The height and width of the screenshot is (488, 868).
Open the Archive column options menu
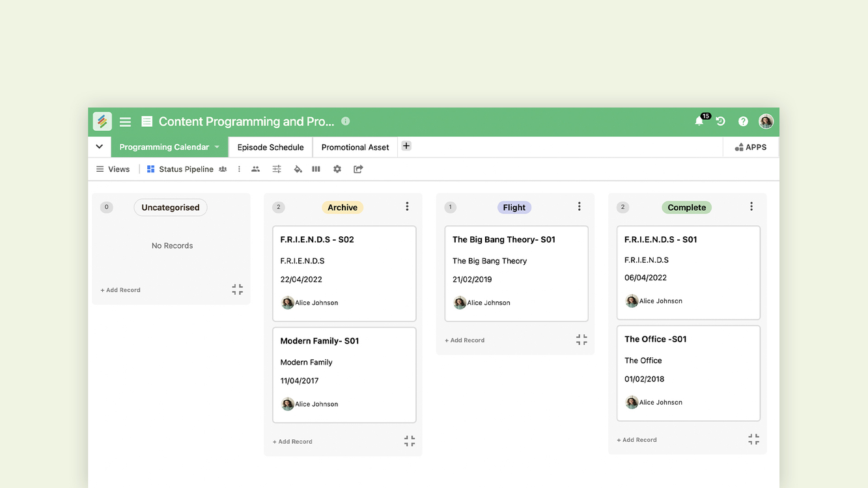coord(407,207)
